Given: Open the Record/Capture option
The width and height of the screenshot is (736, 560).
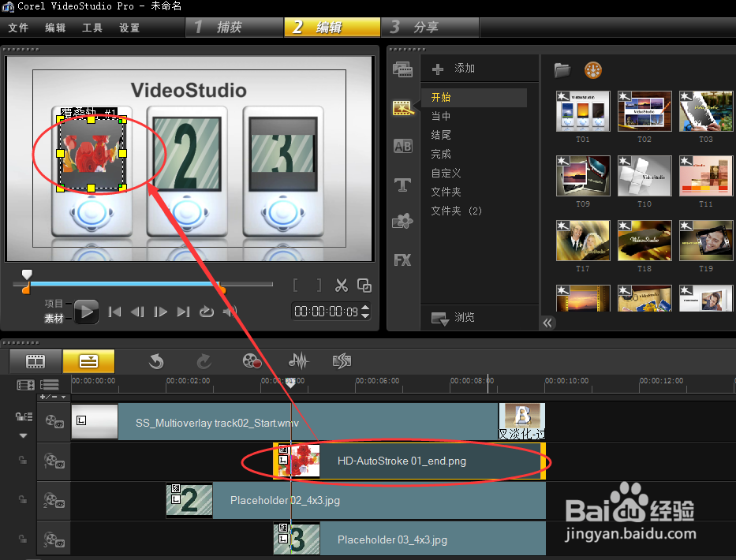Looking at the screenshot, I should (x=252, y=361).
